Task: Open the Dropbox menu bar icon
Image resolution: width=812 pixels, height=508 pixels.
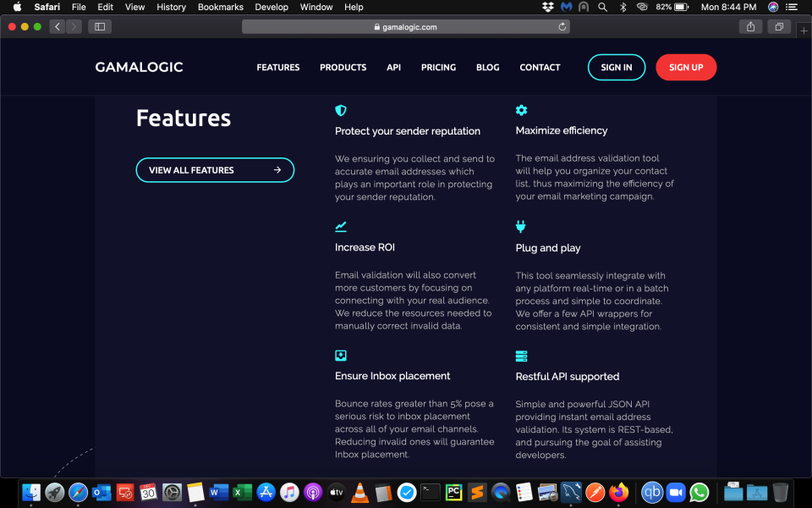Action: (547, 7)
